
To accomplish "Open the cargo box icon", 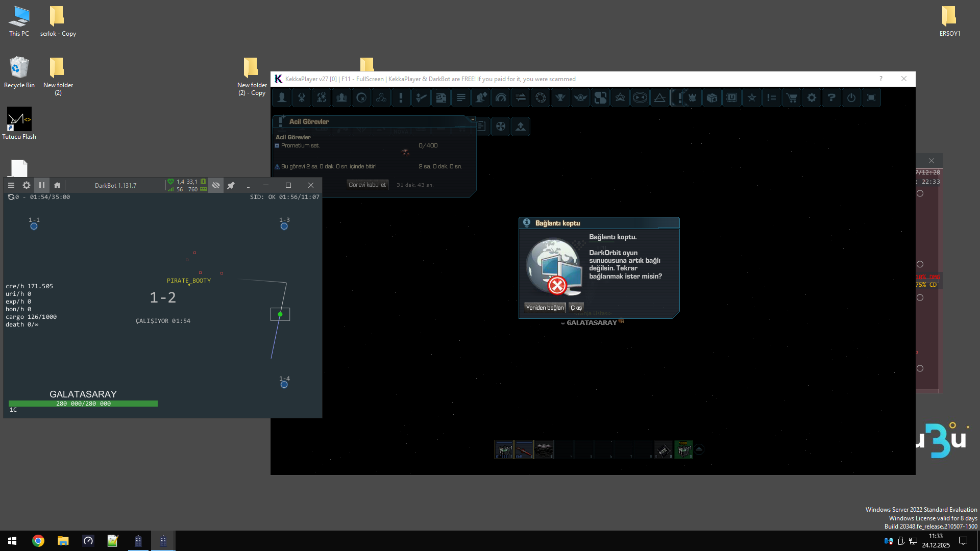I will pyautogui.click(x=712, y=97).
